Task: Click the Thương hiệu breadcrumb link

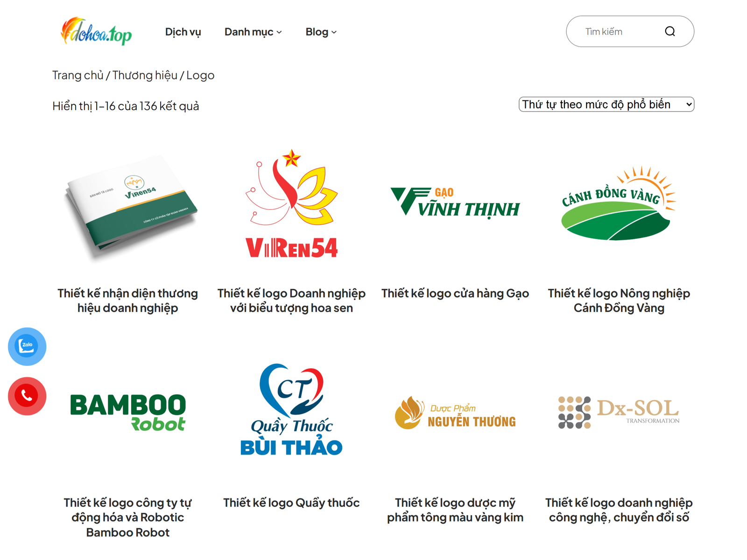Action: click(x=145, y=75)
